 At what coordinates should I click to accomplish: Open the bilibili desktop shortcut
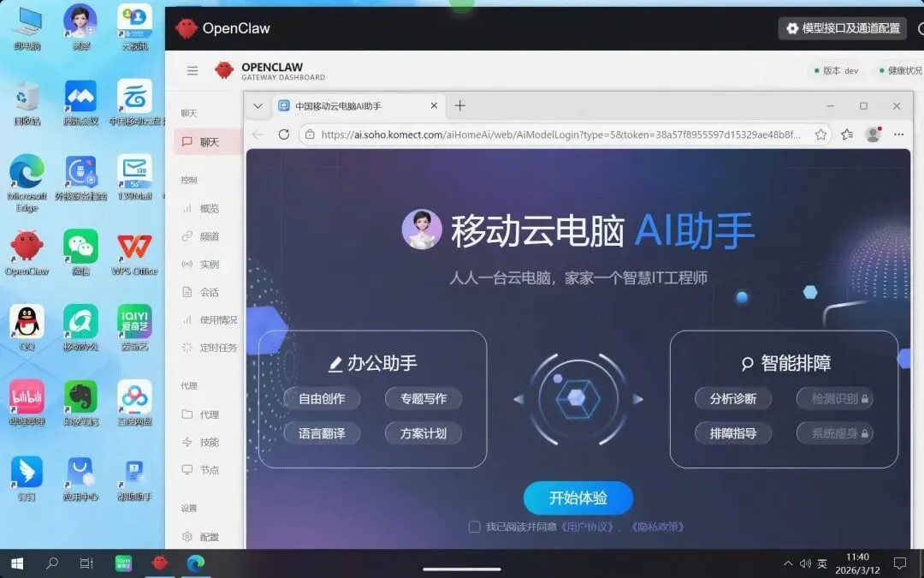27,402
